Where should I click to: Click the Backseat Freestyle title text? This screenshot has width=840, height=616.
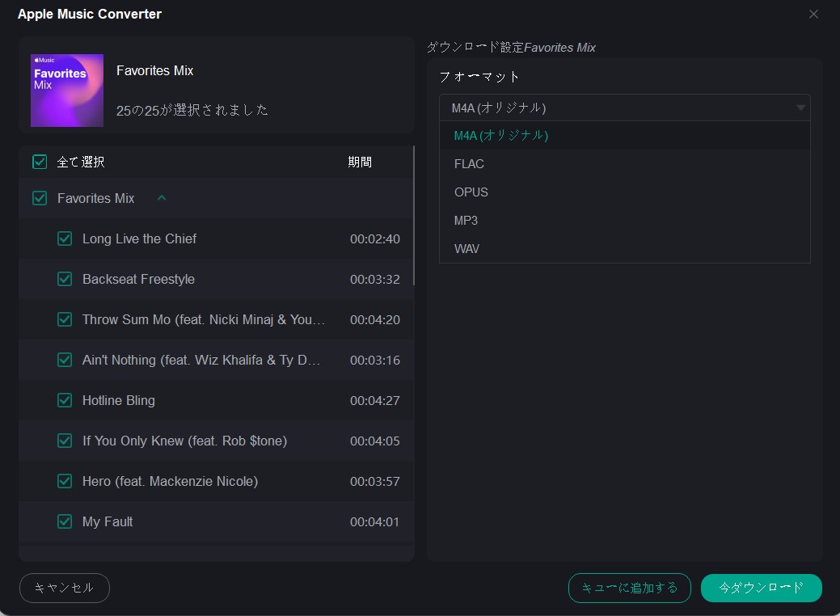(x=138, y=279)
